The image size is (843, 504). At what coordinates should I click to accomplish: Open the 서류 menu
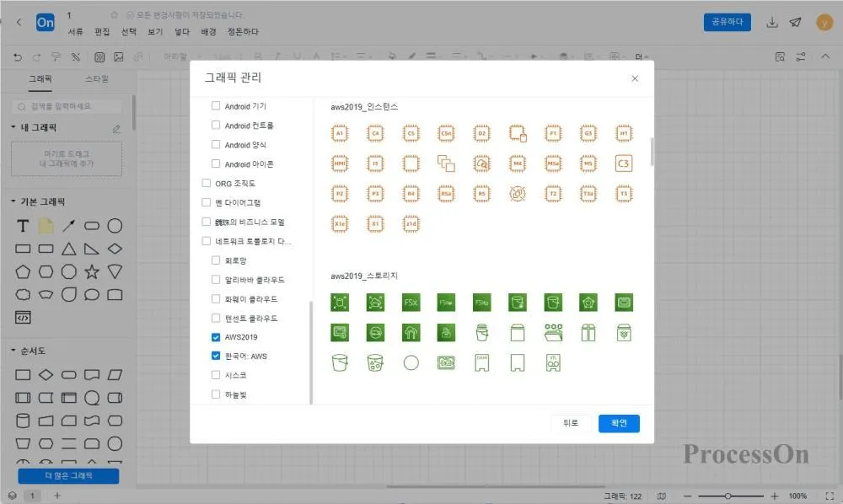click(x=75, y=32)
